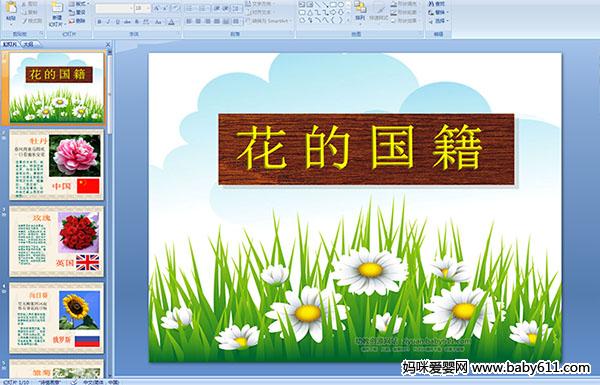Click the Arrange icon in the drawing group
600x385 pixels.
click(360, 10)
